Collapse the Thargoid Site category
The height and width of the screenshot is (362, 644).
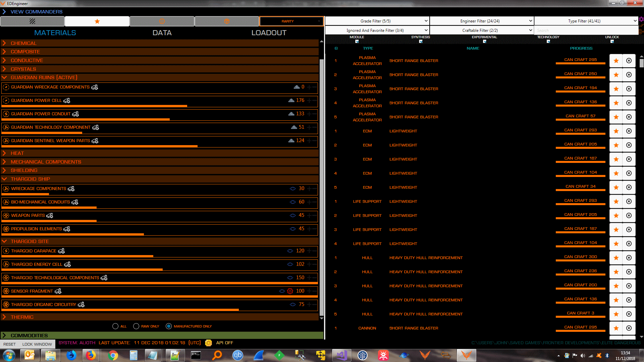pos(30,241)
